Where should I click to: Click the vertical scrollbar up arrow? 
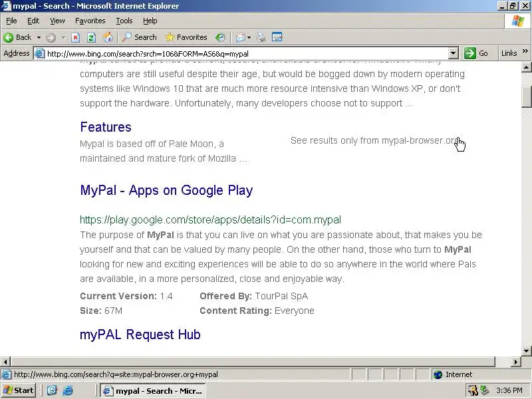tap(526, 67)
